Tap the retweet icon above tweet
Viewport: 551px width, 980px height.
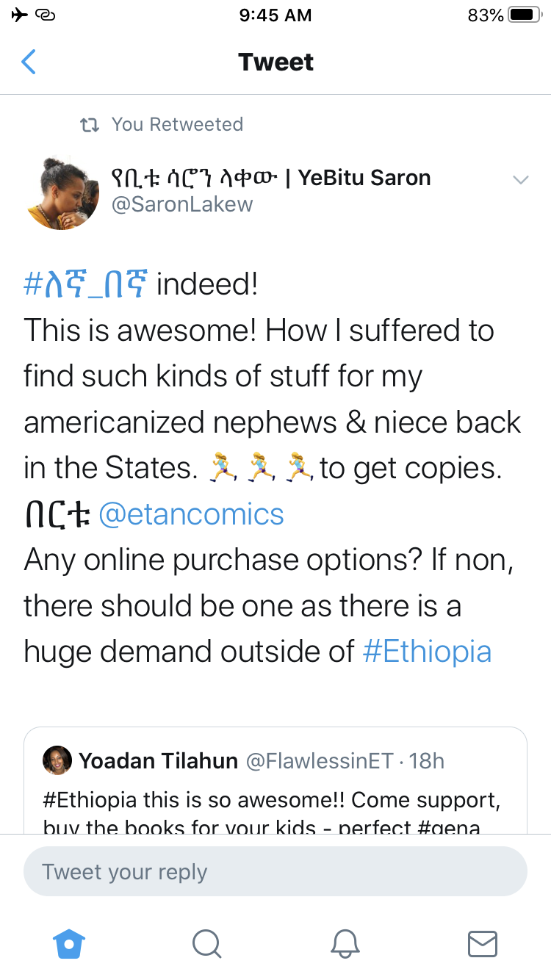[x=89, y=125]
